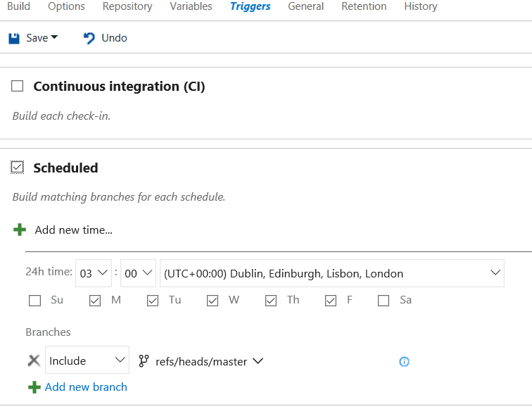Click the green plus beside Add new branch
The width and height of the screenshot is (532, 414).
point(34,387)
